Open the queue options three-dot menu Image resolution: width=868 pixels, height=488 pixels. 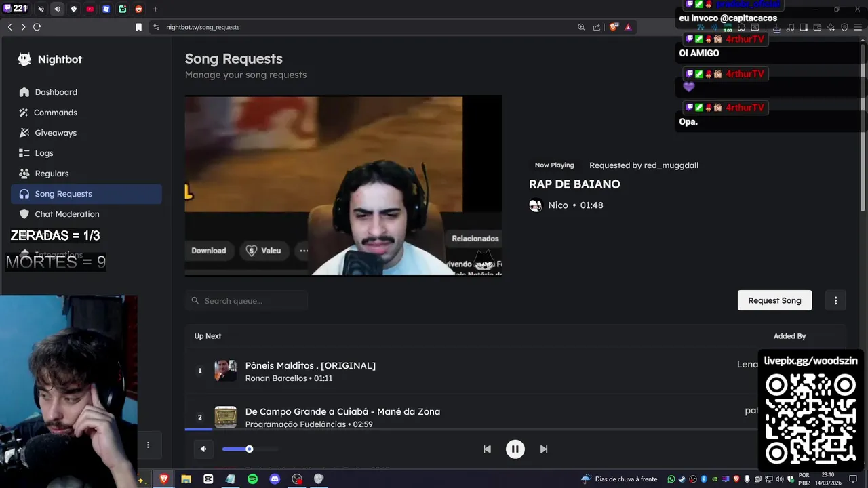(835, 300)
